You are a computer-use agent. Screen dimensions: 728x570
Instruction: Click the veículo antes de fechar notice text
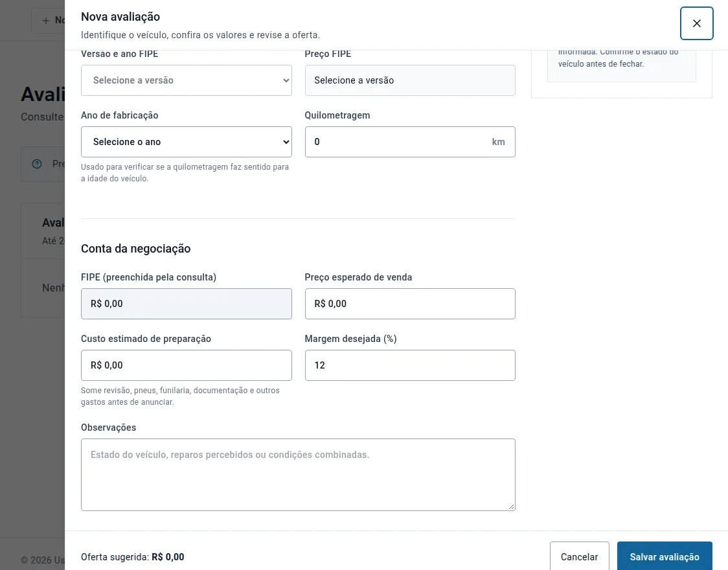tap(601, 64)
